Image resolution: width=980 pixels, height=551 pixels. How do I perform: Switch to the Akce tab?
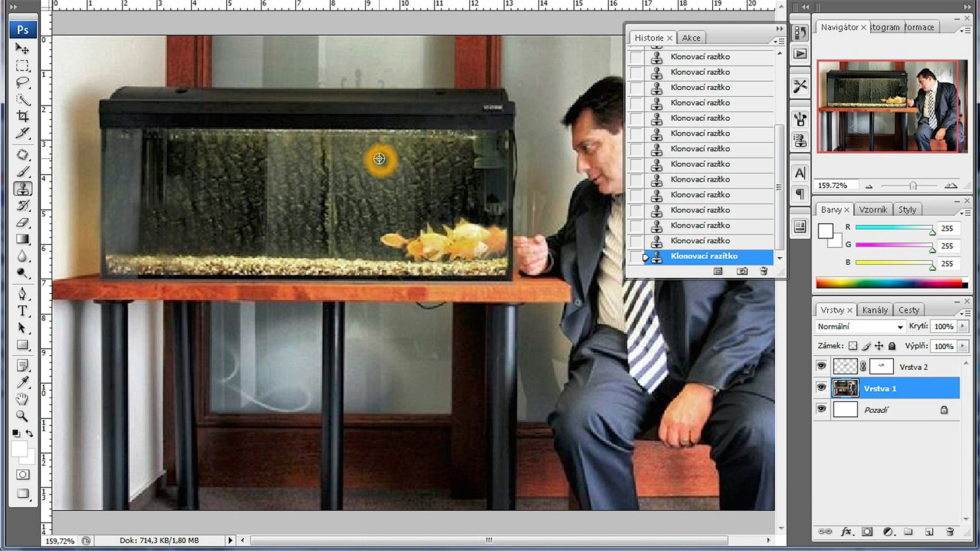pyautogui.click(x=691, y=38)
